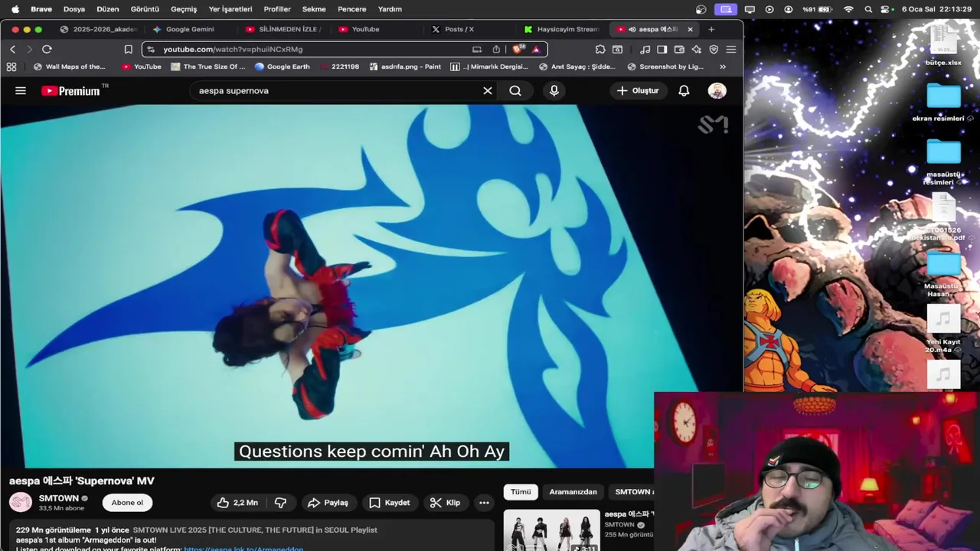Screen dimensions: 980x551
Task: Select bütçe.xlsx file on the desktop
Action: [943, 45]
